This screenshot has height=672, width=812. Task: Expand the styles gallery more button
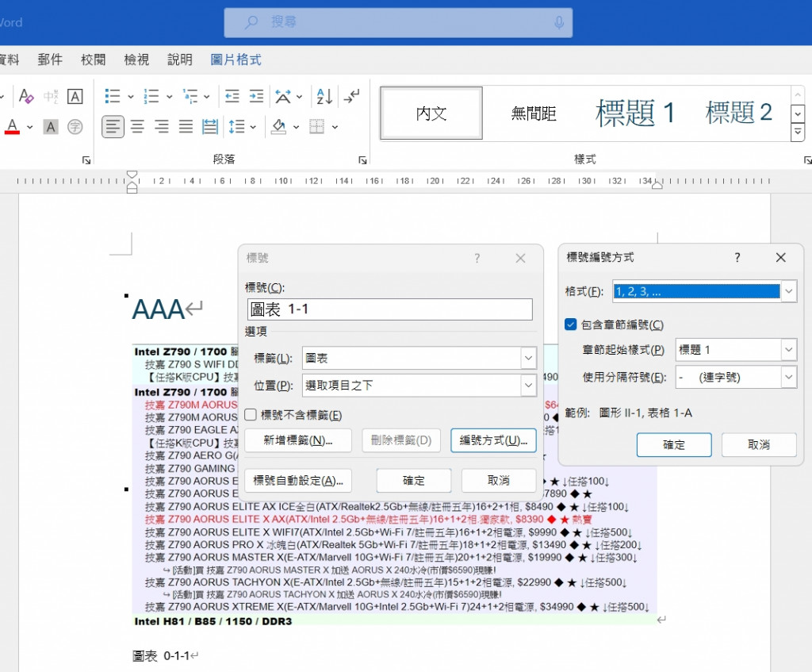[798, 132]
